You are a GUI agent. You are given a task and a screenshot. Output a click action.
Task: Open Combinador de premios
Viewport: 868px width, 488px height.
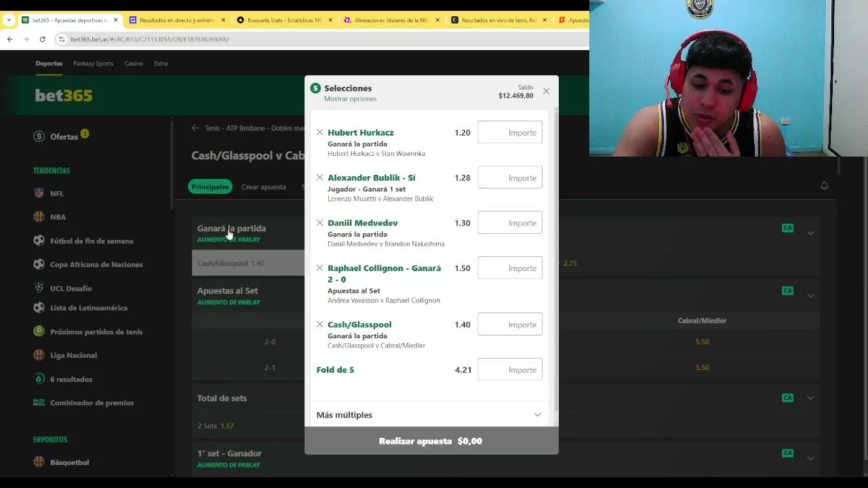point(92,403)
